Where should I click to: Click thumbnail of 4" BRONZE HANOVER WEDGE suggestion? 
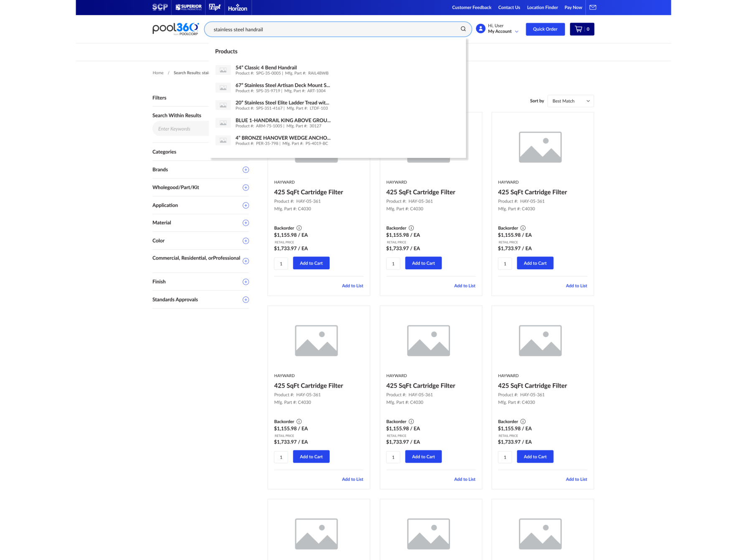pyautogui.click(x=223, y=140)
